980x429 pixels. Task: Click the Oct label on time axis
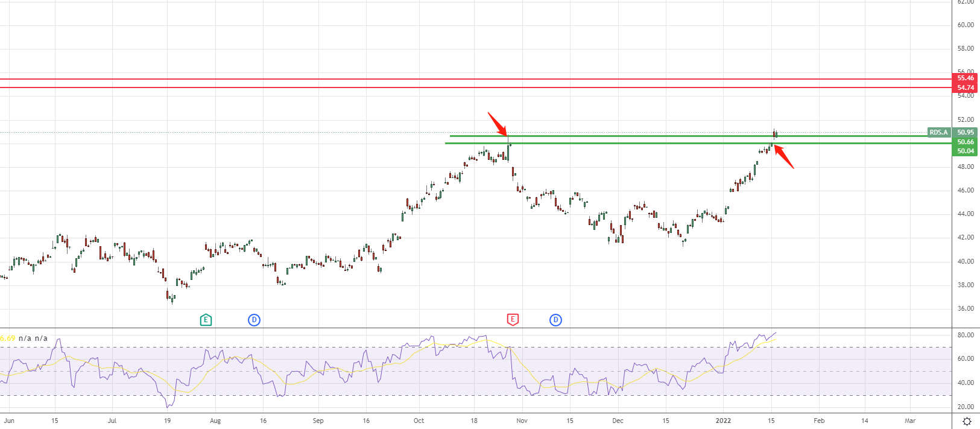[419, 421]
